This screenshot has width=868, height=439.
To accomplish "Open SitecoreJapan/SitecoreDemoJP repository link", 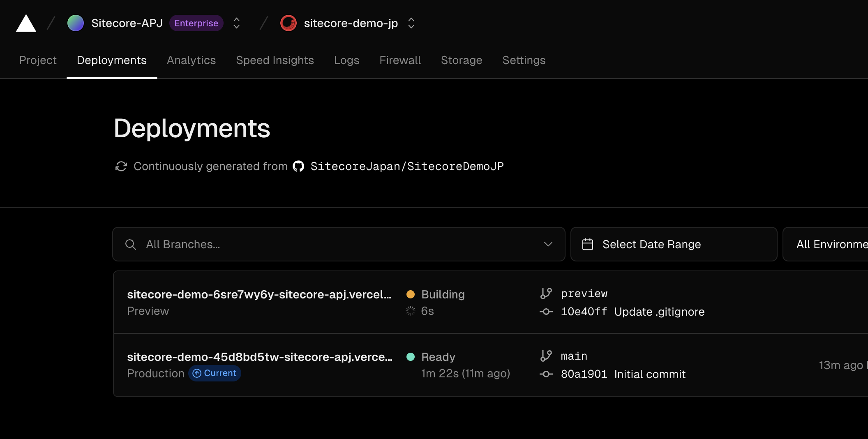I will pyautogui.click(x=407, y=166).
